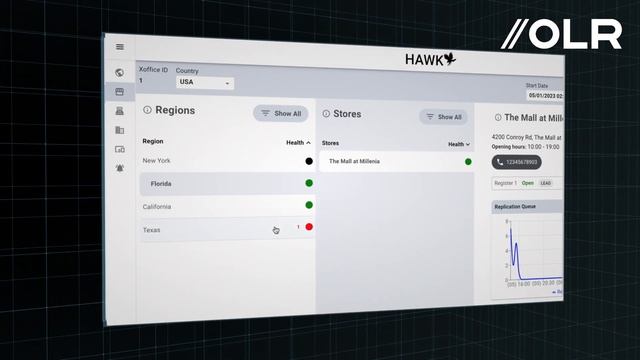The image size is (640, 360).
Task: Select The Mall at Millenia store row
Action: pos(396,162)
